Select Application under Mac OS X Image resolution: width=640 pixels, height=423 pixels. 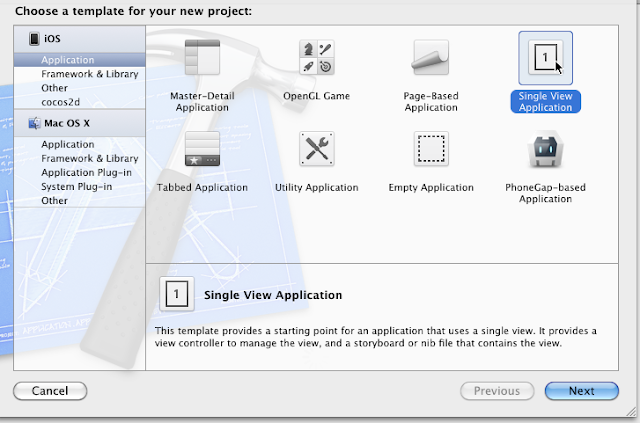(x=68, y=145)
